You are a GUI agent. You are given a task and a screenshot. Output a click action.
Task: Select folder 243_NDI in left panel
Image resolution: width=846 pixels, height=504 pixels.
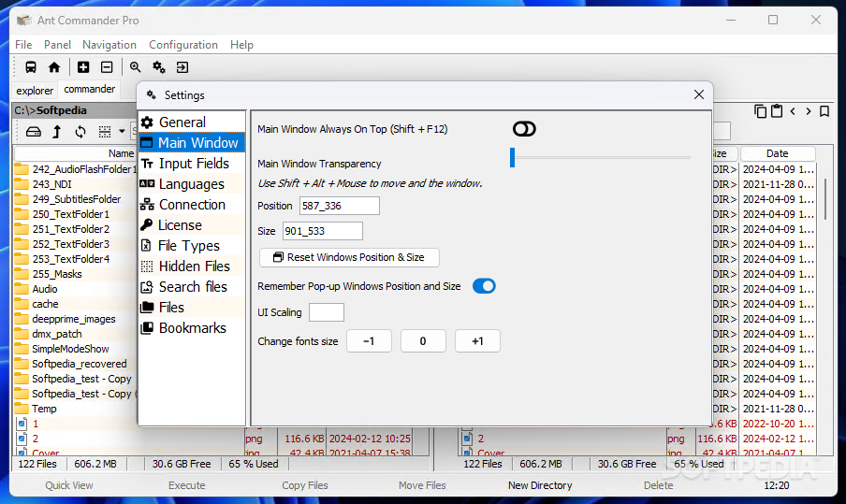click(x=75, y=184)
